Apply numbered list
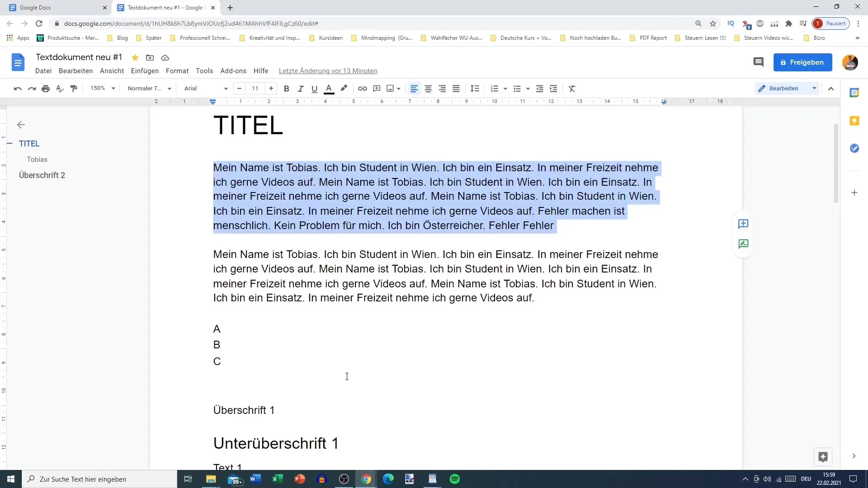 [x=495, y=89]
